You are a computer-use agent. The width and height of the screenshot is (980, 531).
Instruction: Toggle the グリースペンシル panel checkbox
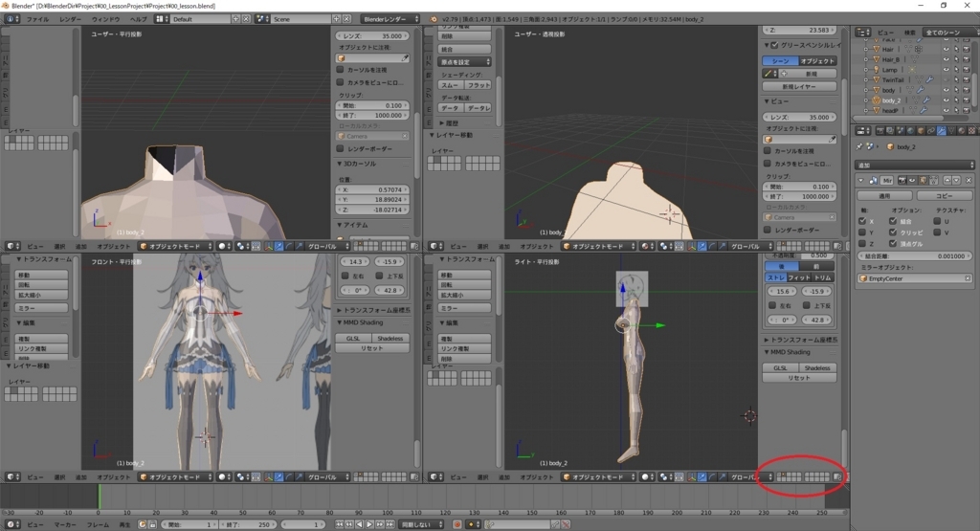(774, 45)
